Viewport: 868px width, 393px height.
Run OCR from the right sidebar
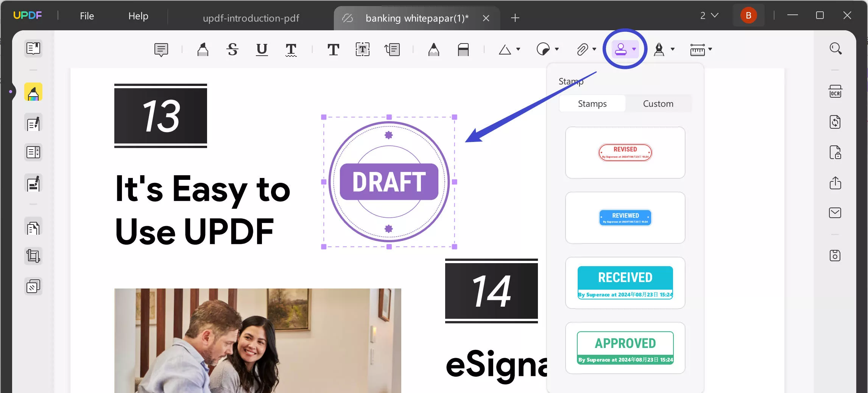[x=835, y=92]
